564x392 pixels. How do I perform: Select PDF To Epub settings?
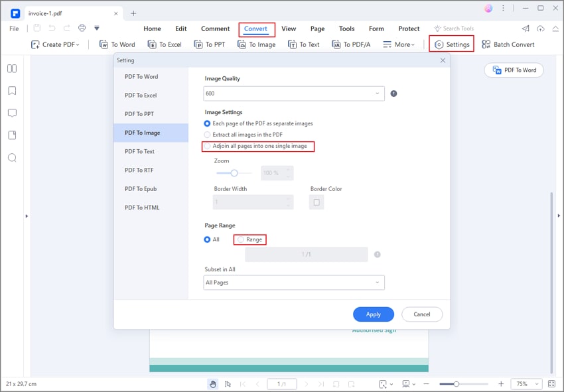click(151, 189)
